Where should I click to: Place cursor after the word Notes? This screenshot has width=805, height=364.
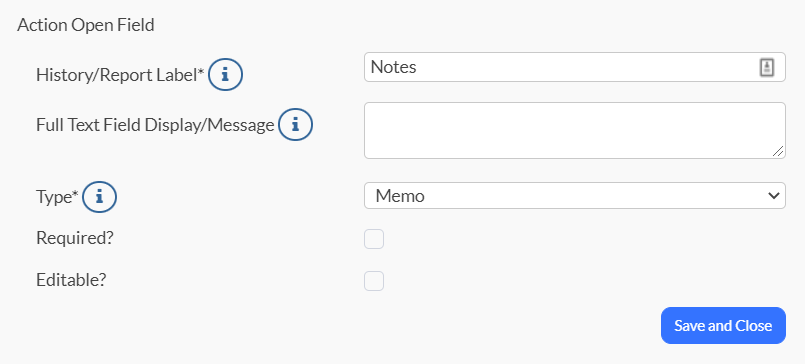click(418, 67)
